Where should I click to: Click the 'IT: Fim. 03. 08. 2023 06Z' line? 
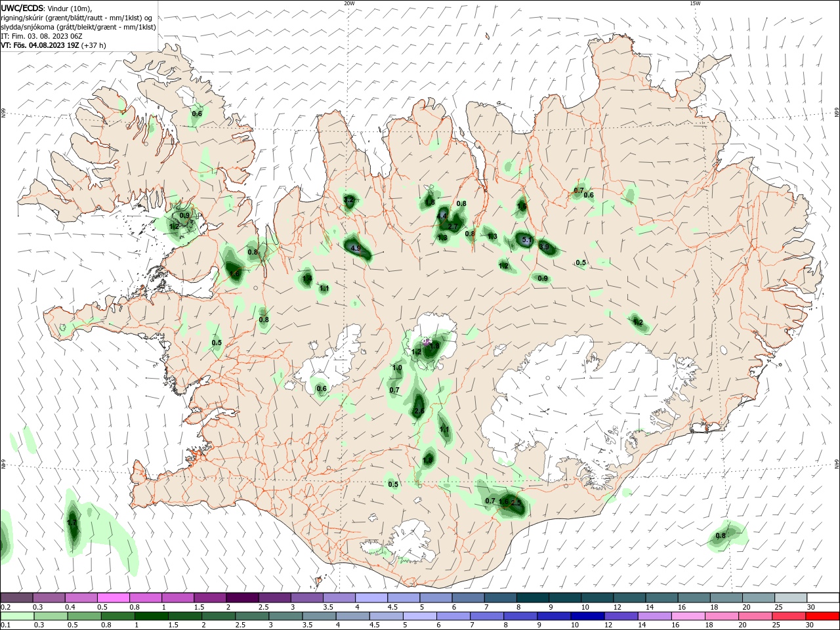(x=41, y=36)
